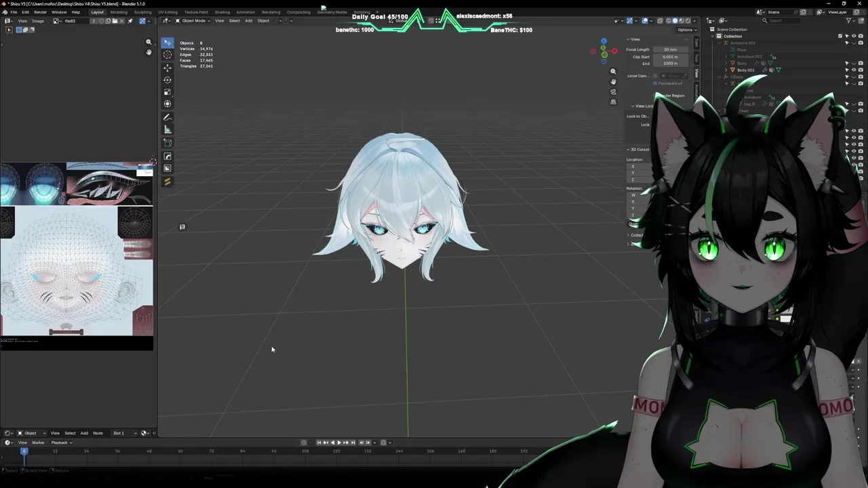
Task: Expand the Body.001 tree item
Action: pyautogui.click(x=726, y=70)
